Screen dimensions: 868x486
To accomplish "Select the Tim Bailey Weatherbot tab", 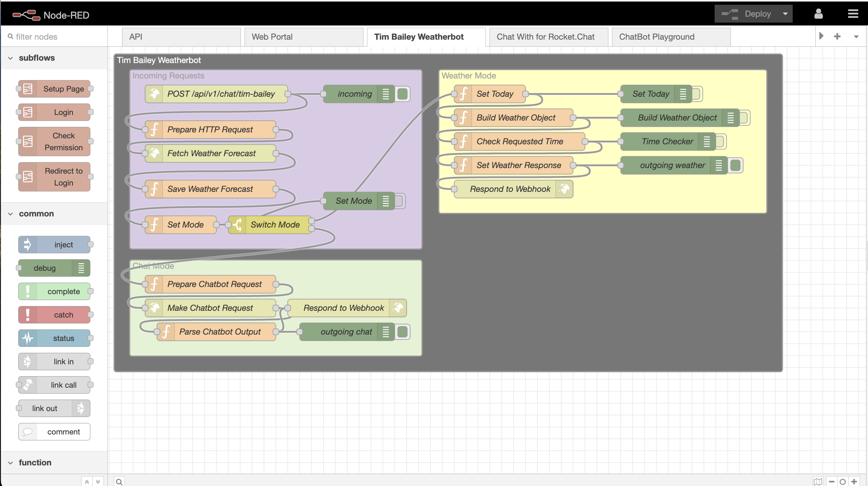I will 426,37.
